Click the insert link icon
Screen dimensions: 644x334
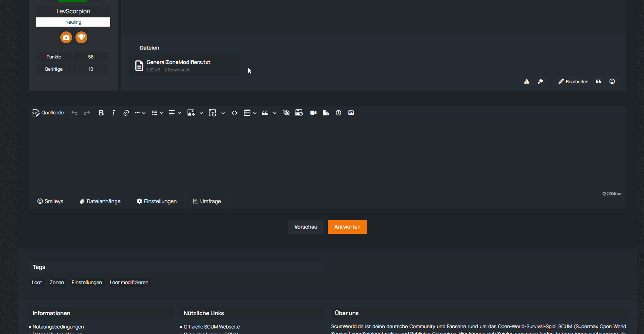[126, 113]
